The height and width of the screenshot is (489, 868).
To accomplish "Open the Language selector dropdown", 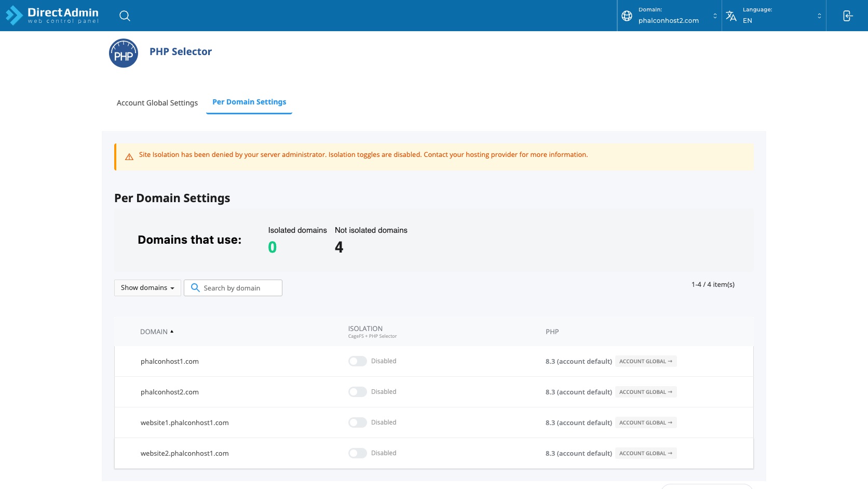I will point(774,16).
